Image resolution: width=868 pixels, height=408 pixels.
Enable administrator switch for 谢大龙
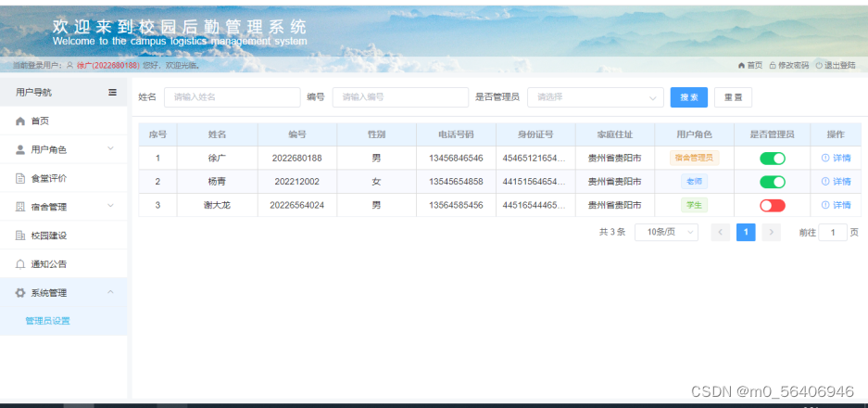(x=773, y=206)
